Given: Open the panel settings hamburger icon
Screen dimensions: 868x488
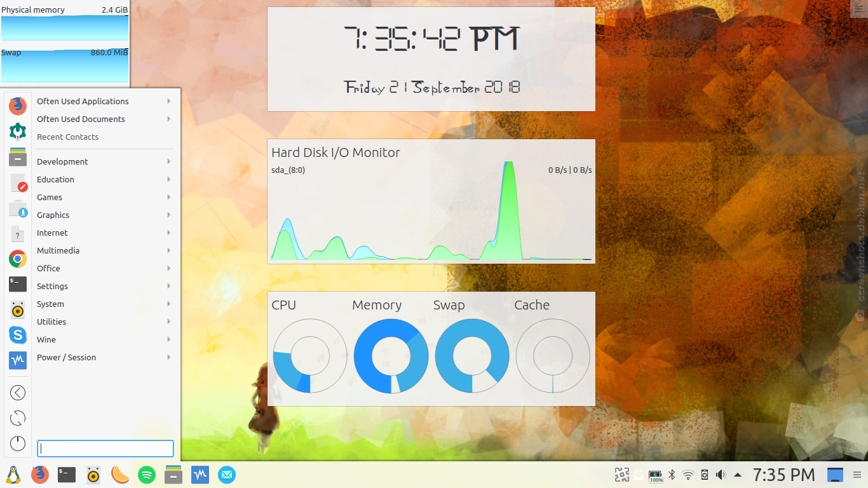Looking at the screenshot, I should coord(857,475).
